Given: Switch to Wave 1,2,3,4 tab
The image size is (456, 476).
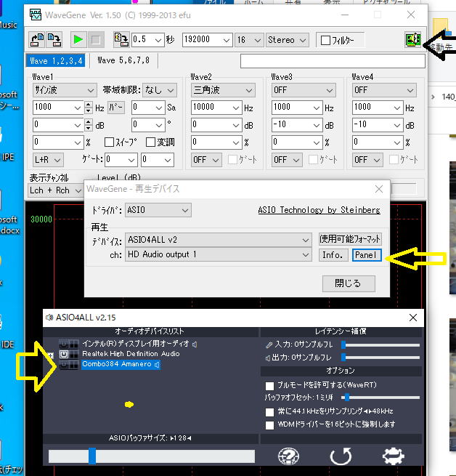Looking at the screenshot, I should pyautogui.click(x=56, y=61).
